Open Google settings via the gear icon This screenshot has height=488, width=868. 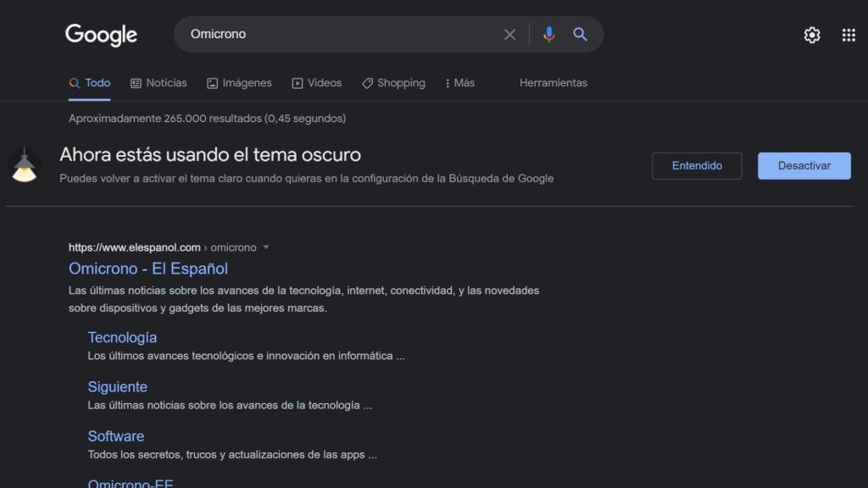click(811, 35)
